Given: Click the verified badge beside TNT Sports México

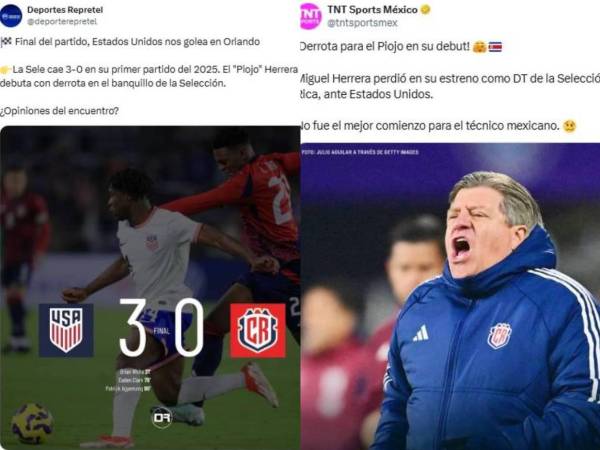Looking at the screenshot, I should 425,10.
